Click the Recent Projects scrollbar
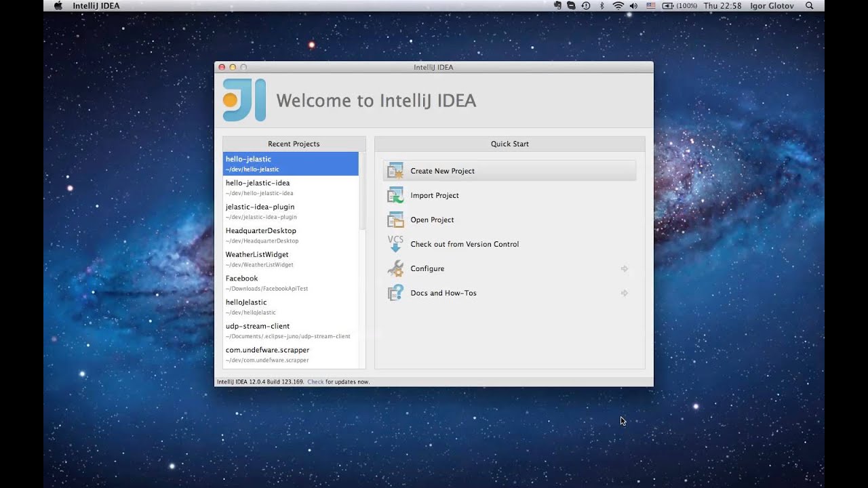 [362, 191]
